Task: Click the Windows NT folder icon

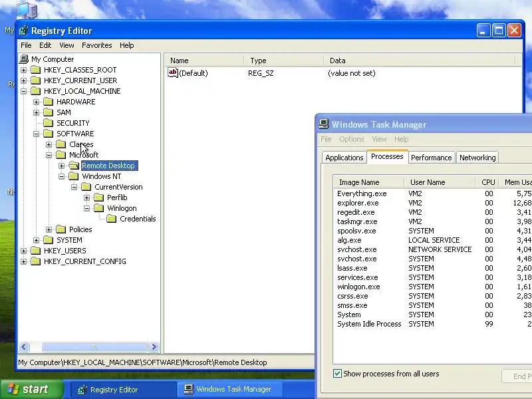Action: (74, 176)
